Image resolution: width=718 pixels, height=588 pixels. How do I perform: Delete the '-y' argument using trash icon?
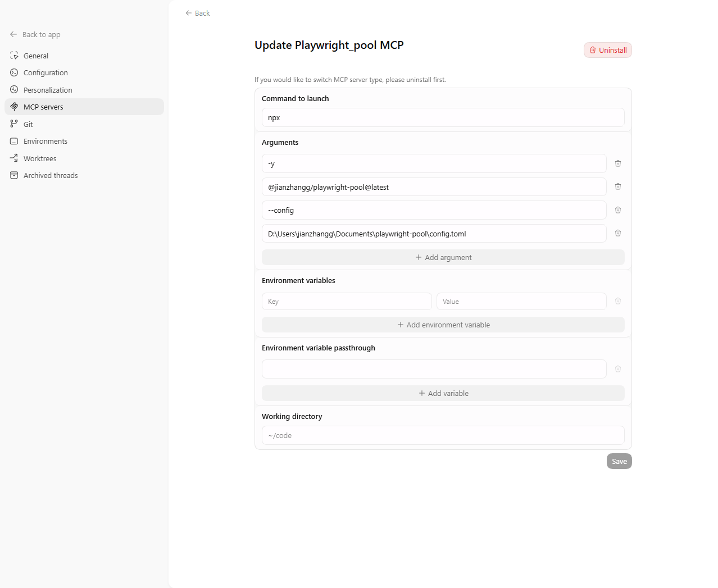617,163
